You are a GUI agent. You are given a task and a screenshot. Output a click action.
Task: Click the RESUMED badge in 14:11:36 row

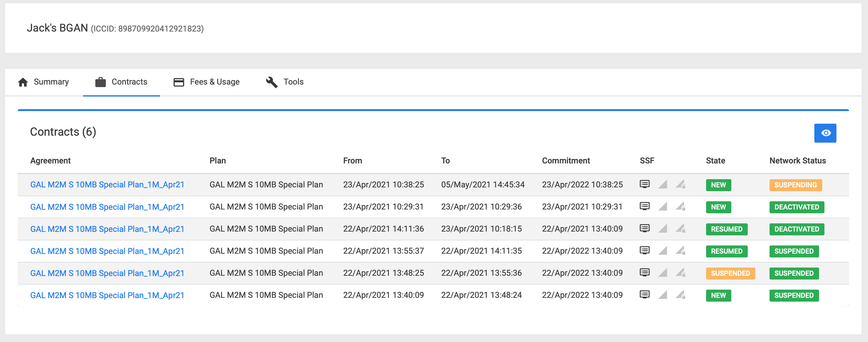(x=726, y=229)
